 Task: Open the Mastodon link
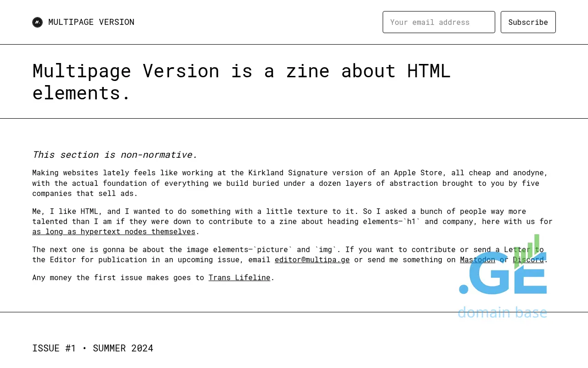click(477, 259)
